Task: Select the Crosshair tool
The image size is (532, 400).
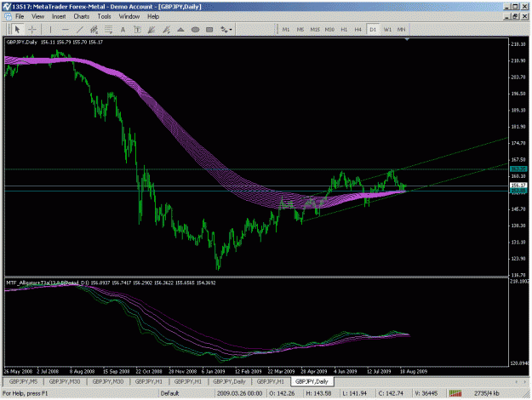Action: tap(32, 30)
